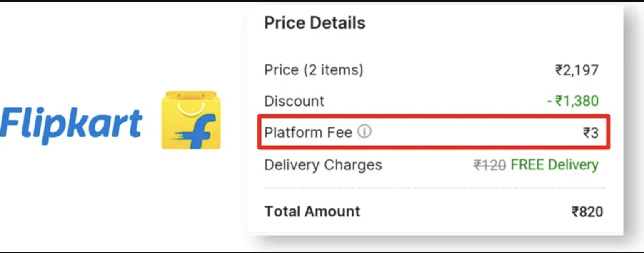Click the Price Details heading
This screenshot has width=644, height=253.
pyautogui.click(x=315, y=23)
